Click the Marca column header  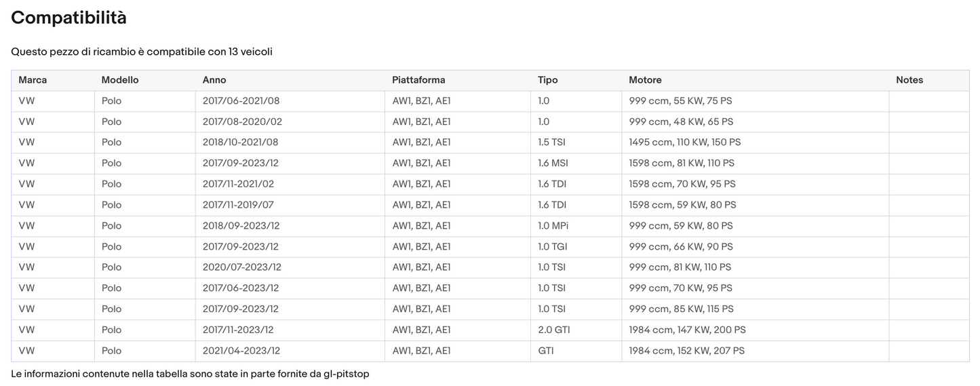[33, 80]
